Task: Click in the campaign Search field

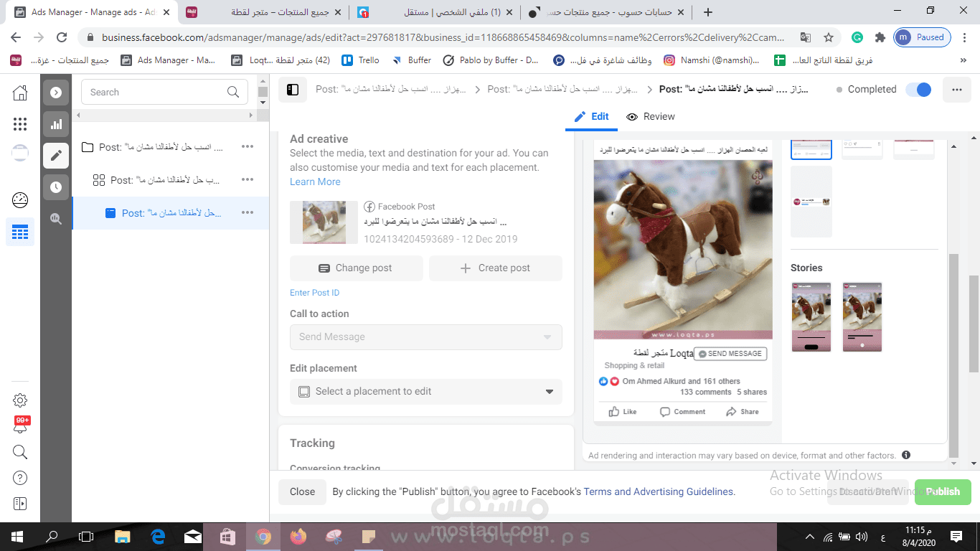Action: (164, 92)
